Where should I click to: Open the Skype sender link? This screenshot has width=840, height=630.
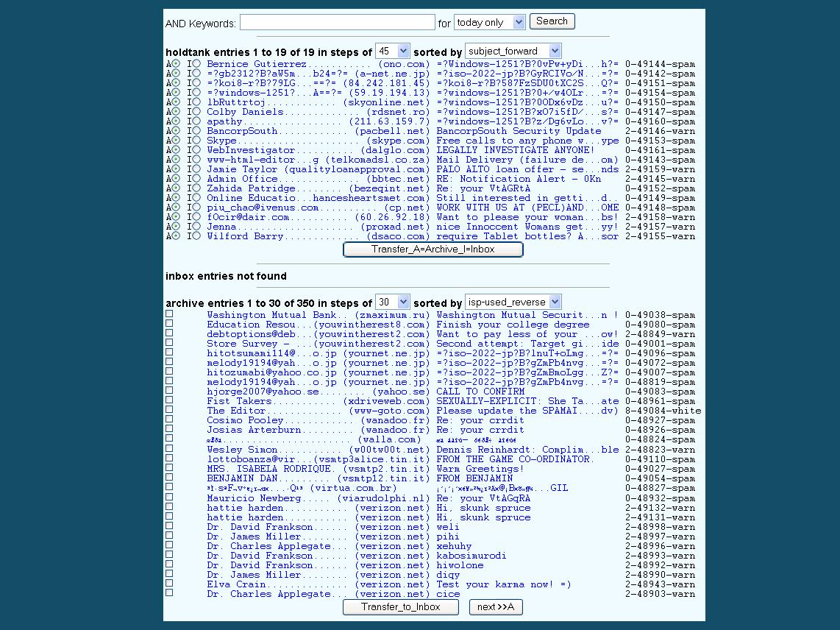(318, 141)
